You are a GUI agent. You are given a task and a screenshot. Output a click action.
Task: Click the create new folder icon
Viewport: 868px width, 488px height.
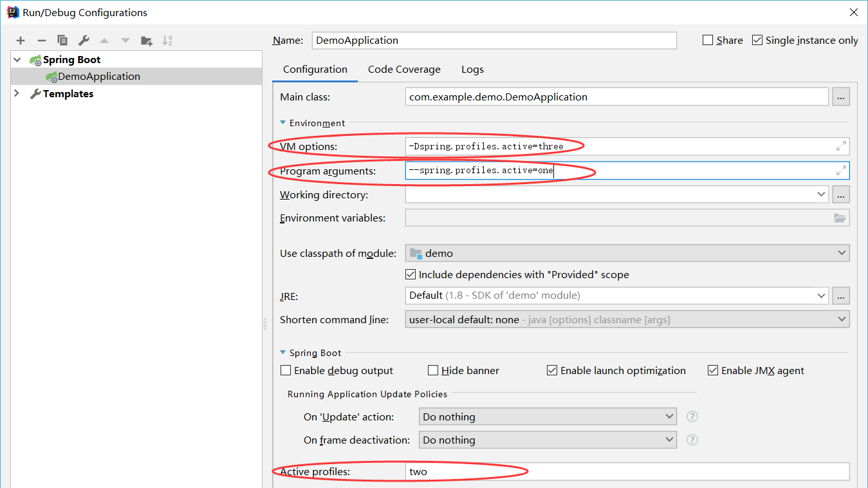[147, 41]
